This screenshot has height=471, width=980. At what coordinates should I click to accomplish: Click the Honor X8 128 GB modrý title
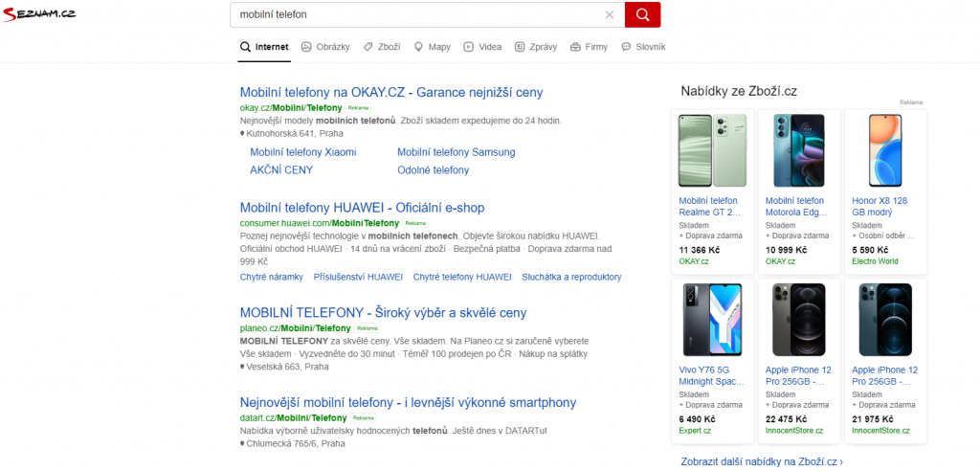tap(880, 207)
